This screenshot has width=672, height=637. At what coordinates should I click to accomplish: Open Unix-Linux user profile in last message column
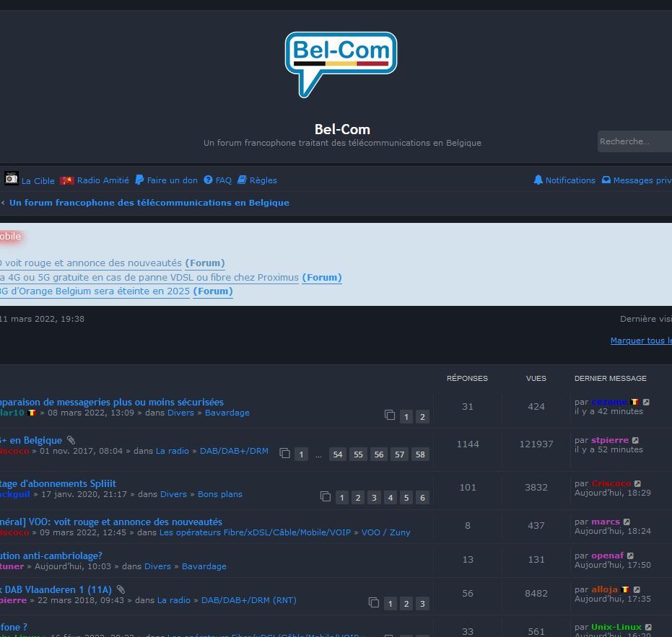pos(616,627)
